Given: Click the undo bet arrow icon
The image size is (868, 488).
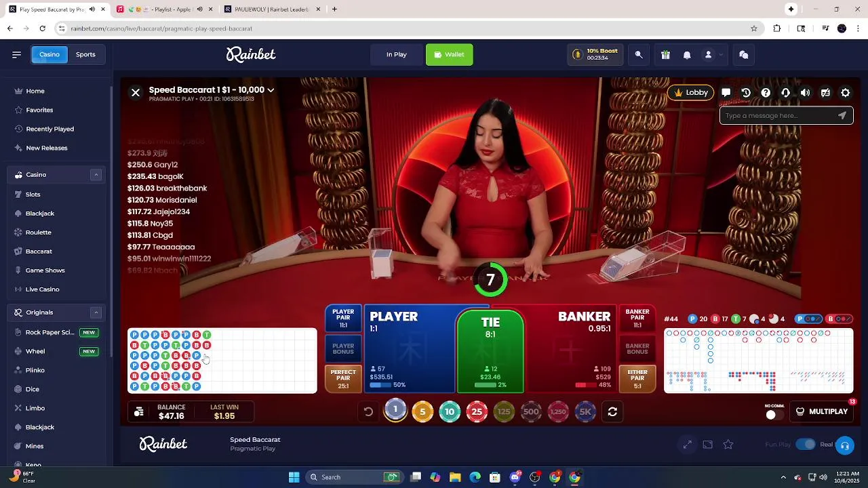Looking at the screenshot, I should [x=368, y=411].
